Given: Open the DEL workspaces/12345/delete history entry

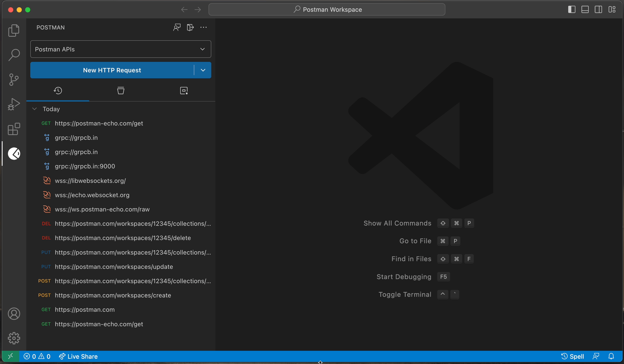Looking at the screenshot, I should click(121, 238).
